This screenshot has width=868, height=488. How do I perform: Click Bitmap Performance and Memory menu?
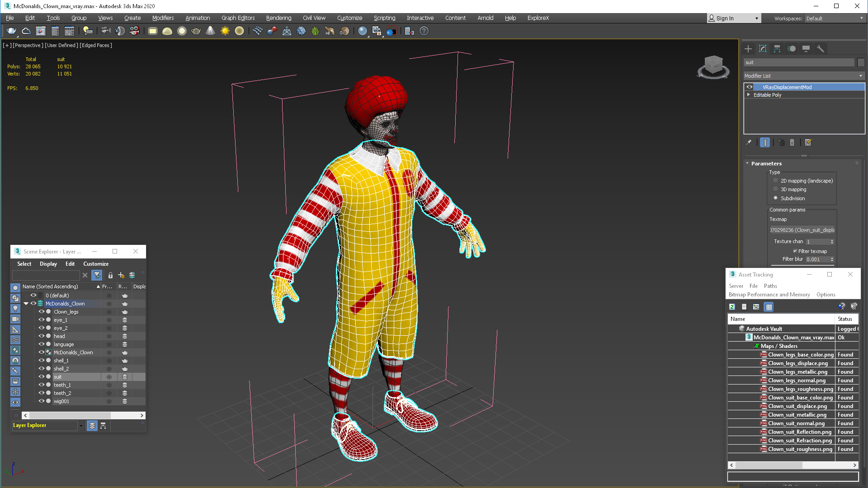tap(769, 295)
